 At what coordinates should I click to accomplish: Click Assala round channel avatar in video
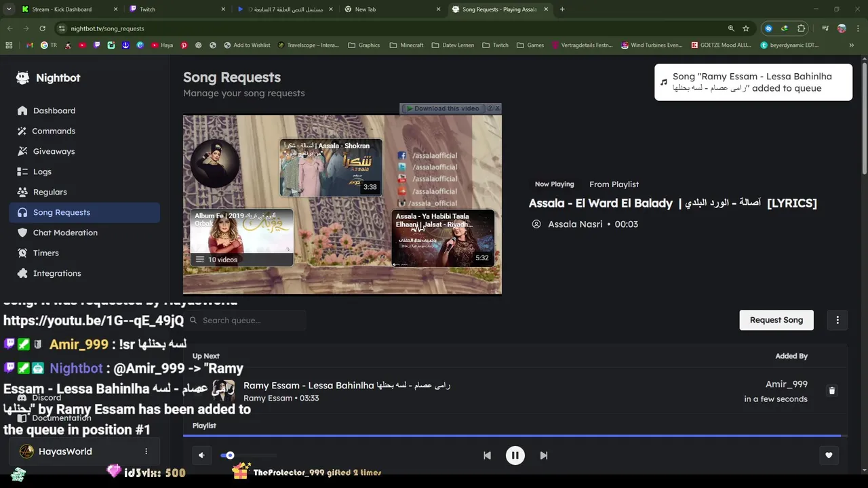[215, 163]
